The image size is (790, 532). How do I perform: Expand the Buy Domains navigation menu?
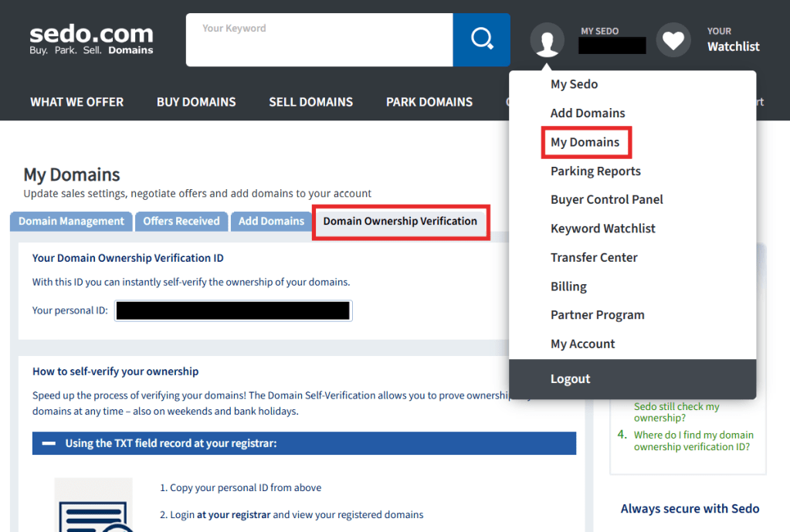[196, 102]
